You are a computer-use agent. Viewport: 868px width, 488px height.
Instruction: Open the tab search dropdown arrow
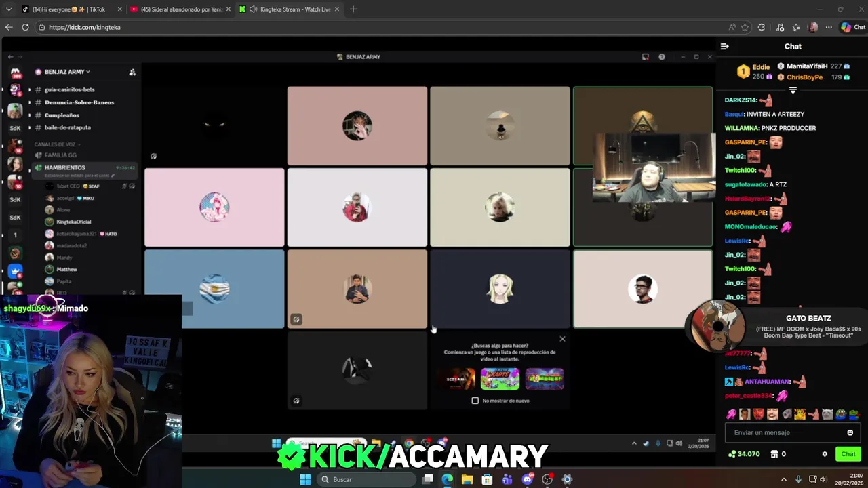(9, 9)
